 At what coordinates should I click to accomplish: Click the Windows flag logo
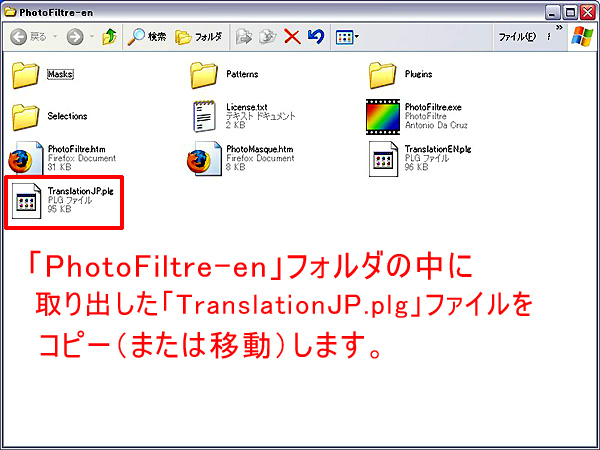pos(582,37)
